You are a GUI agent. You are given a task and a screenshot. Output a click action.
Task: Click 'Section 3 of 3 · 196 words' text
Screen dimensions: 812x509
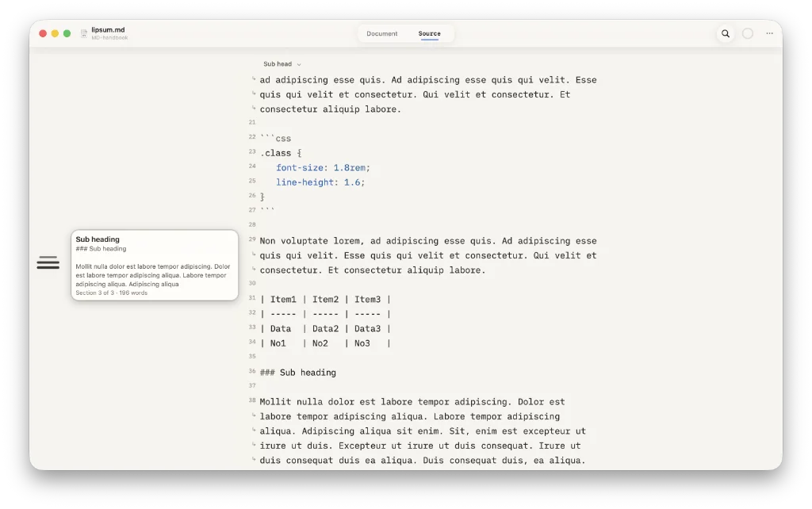coord(111,293)
